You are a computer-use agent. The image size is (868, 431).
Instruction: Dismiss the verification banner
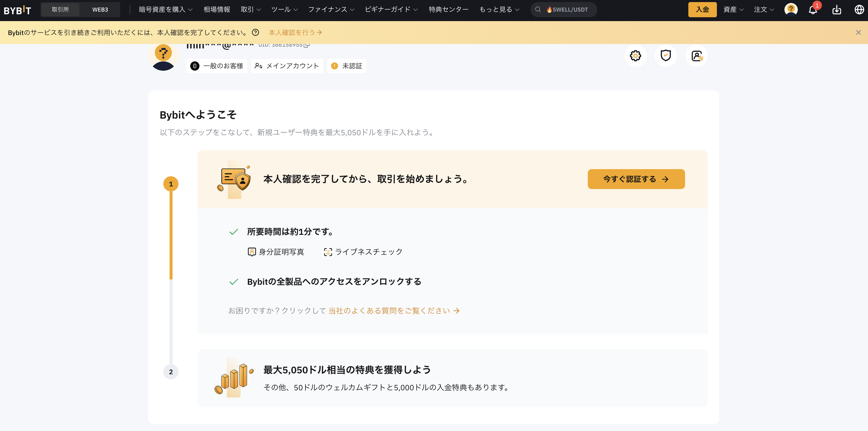(x=858, y=32)
